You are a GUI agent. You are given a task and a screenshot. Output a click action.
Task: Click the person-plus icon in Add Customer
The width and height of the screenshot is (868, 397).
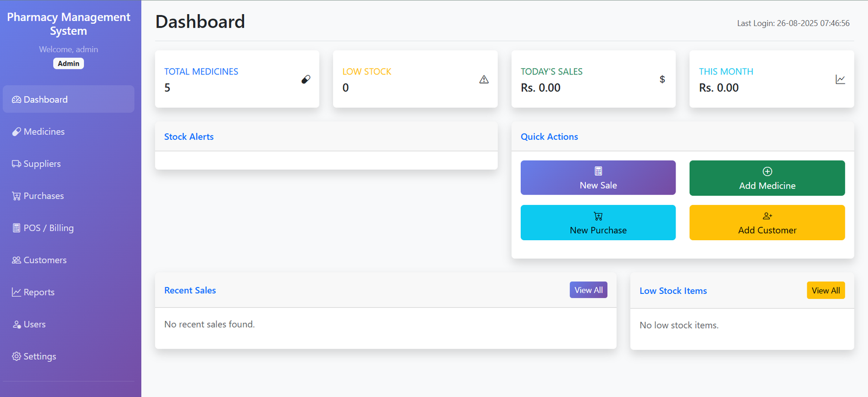767,216
